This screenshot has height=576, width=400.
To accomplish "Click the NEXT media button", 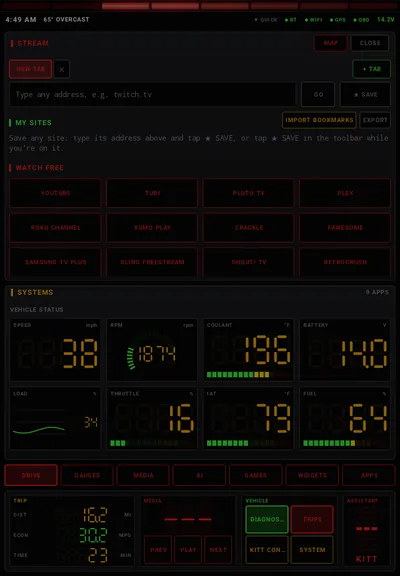I will [x=218, y=550].
